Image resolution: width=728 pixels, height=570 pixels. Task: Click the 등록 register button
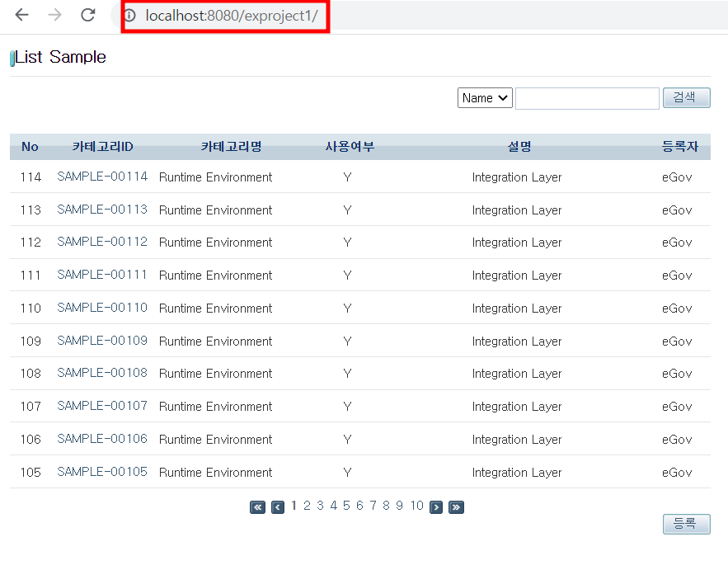point(686,524)
